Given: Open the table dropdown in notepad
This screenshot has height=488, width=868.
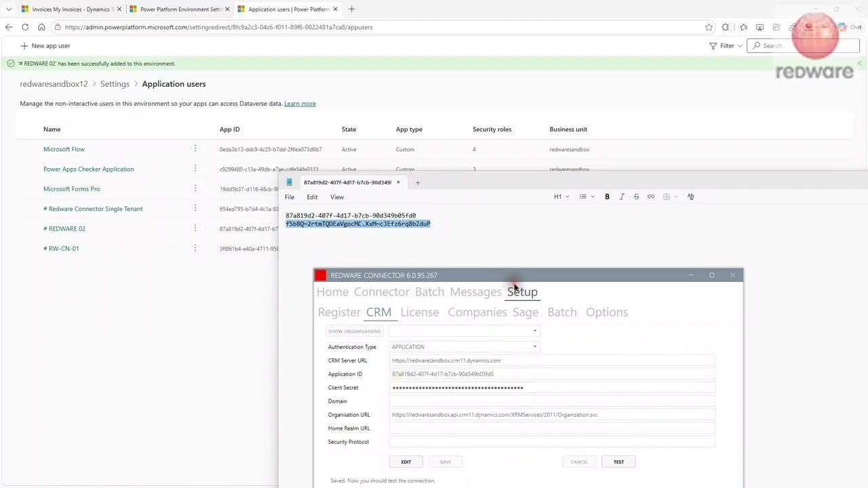Looking at the screenshot, I should point(670,197).
